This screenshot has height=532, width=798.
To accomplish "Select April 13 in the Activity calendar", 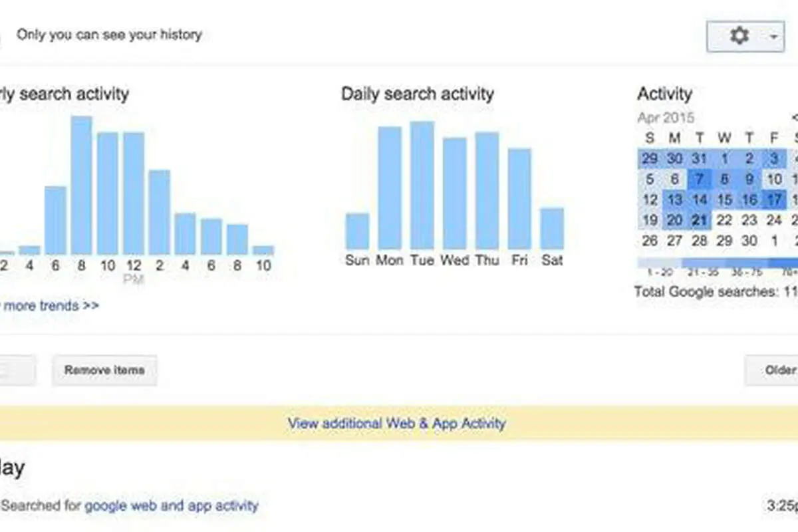I will (675, 199).
